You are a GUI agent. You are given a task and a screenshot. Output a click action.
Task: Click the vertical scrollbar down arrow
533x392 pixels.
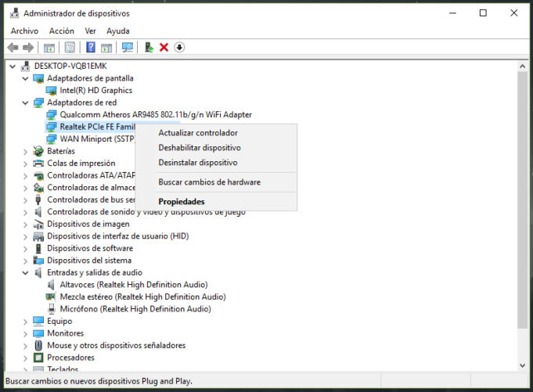523,365
